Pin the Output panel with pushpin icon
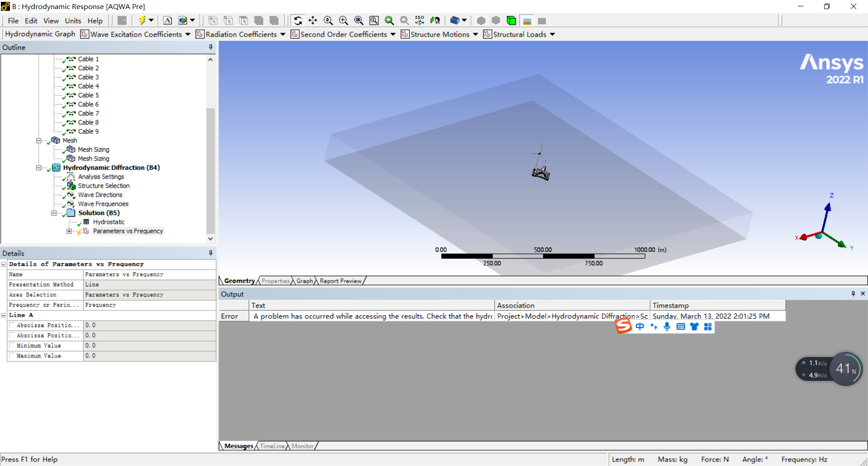The image size is (868, 466). coord(853,294)
